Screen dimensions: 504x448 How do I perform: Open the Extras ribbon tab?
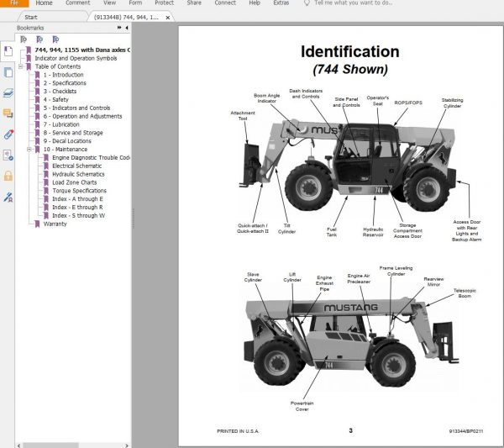(x=281, y=3)
